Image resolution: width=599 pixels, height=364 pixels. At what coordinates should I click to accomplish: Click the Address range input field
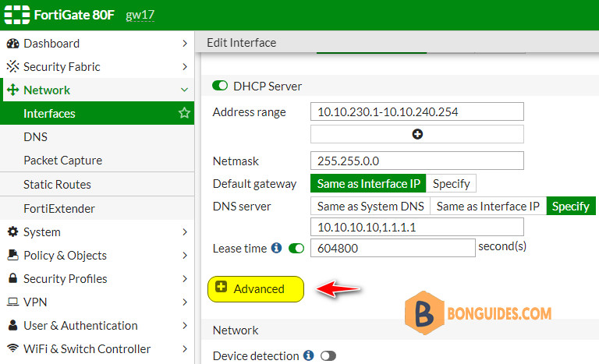pyautogui.click(x=417, y=111)
